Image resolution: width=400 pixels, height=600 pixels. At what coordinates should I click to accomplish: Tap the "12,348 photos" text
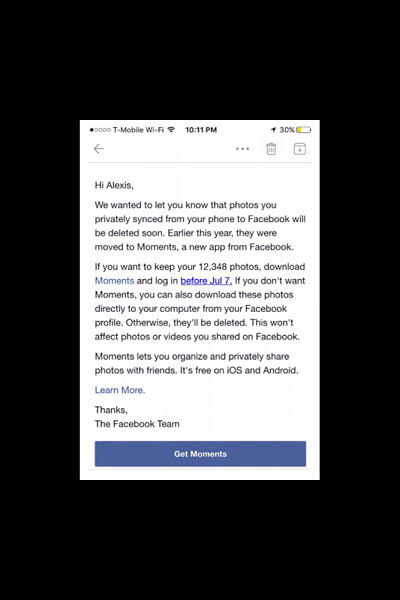click(x=230, y=266)
